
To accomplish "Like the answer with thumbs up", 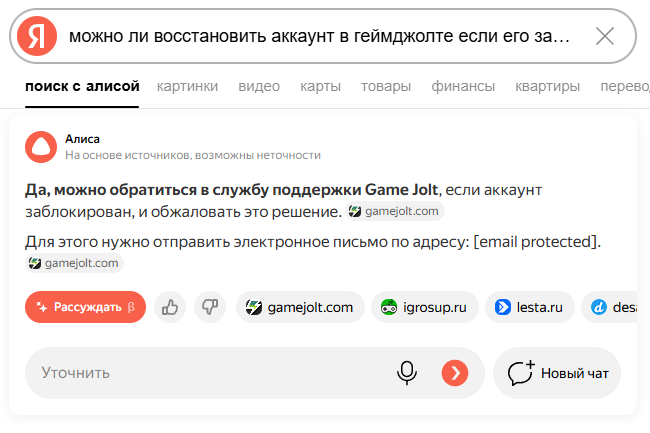I will tap(170, 307).
